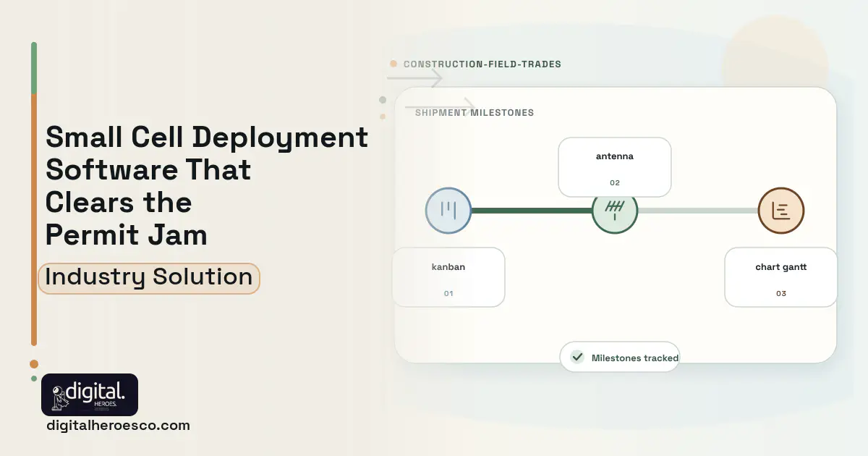Screen dimensions: 868x456
Task: Click the Small Cell Deployment Software headline
Action: tap(207, 185)
